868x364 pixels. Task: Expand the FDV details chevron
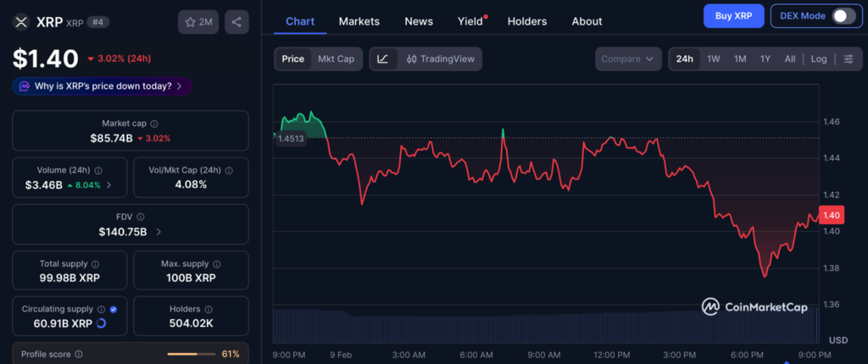pyautogui.click(x=159, y=231)
